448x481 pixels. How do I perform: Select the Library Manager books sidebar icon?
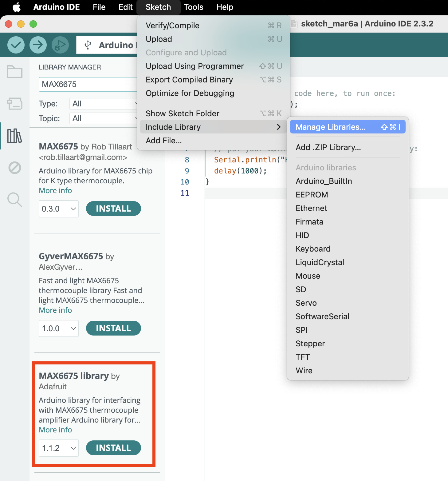15,136
